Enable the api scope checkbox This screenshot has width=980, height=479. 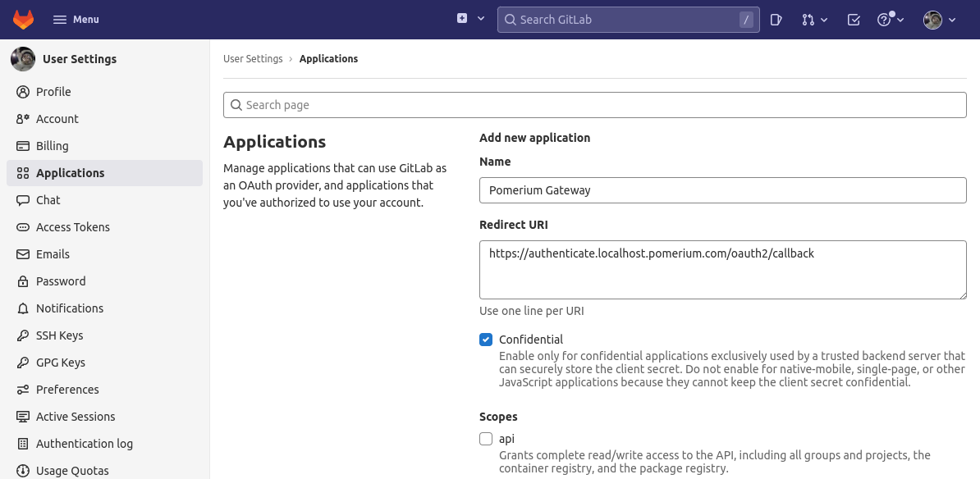click(486, 439)
